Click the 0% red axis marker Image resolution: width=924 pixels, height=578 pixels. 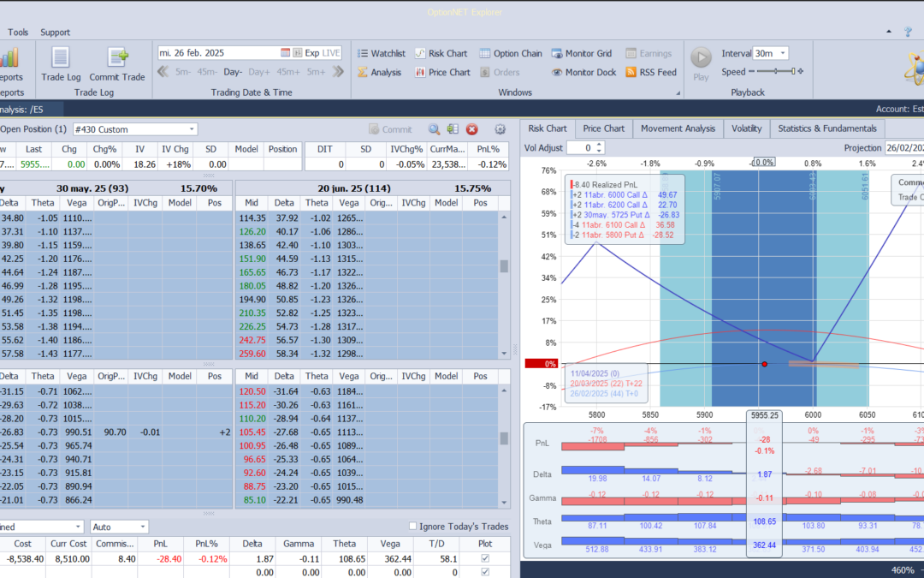pyautogui.click(x=542, y=364)
